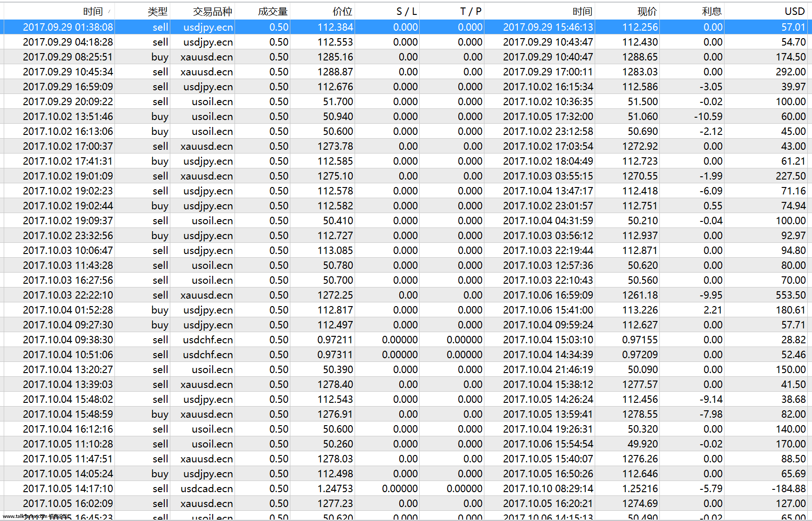Click usdcad.ecn symbol cell
The height and width of the screenshot is (521, 812).
(x=207, y=488)
